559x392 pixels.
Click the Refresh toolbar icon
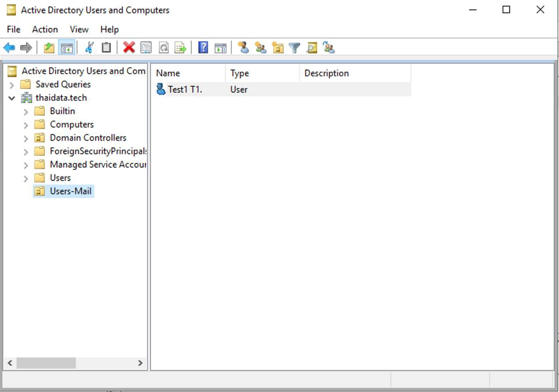(x=163, y=48)
